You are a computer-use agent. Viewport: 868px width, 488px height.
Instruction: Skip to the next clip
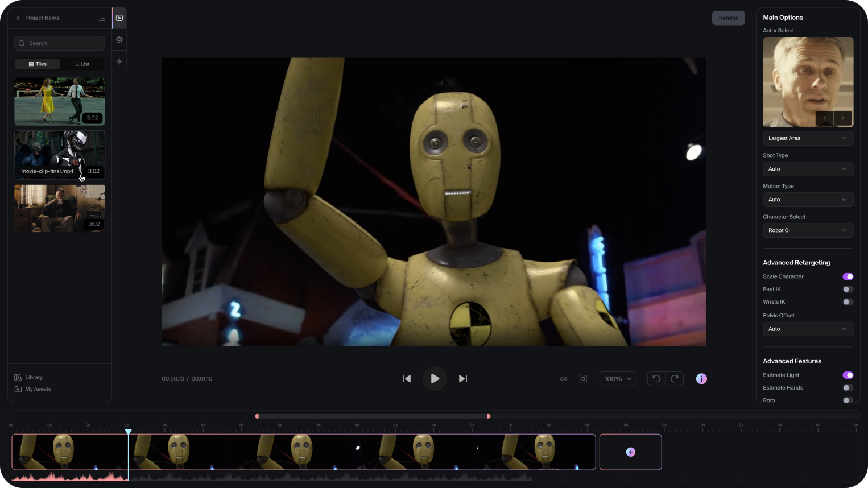coord(463,379)
